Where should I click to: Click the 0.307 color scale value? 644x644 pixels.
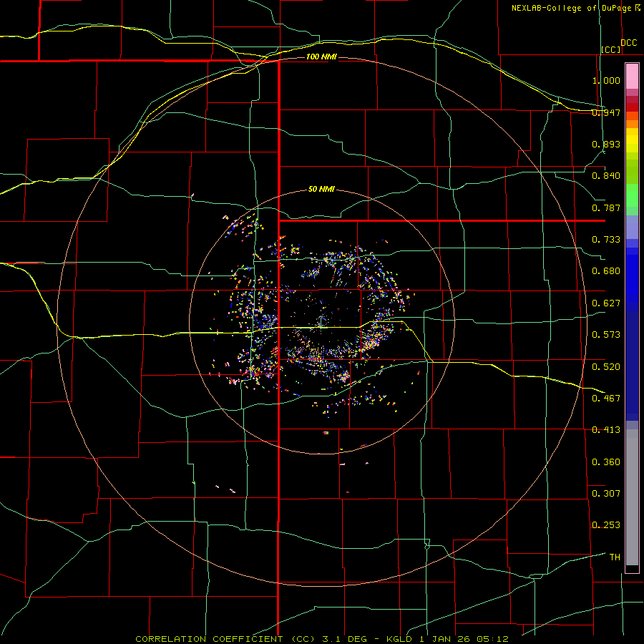[606, 493]
